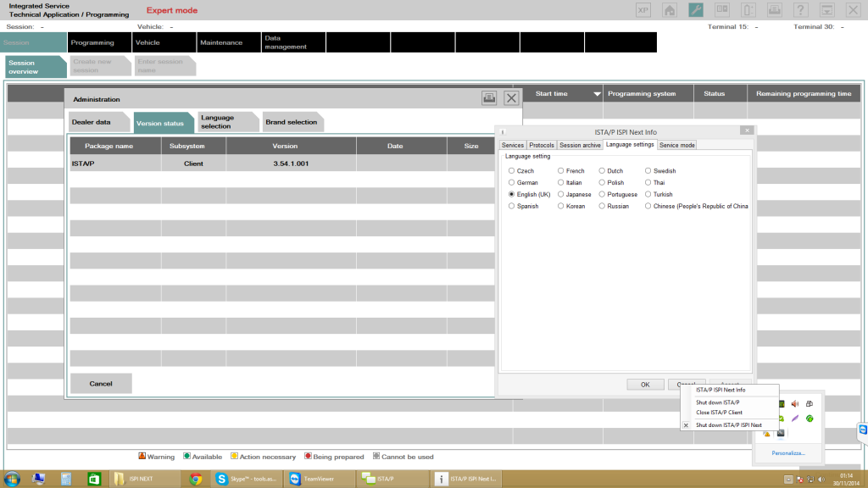
Task: Open the Programming main menu tab
Action: (99, 42)
